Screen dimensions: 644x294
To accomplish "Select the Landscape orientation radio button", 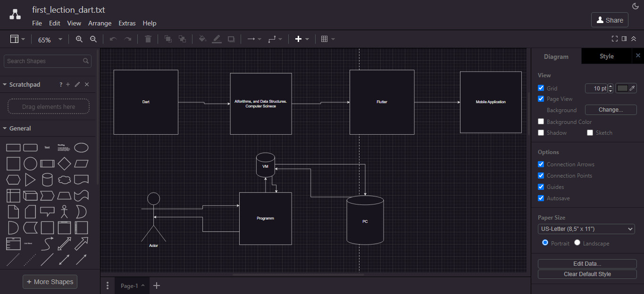I will [x=577, y=243].
